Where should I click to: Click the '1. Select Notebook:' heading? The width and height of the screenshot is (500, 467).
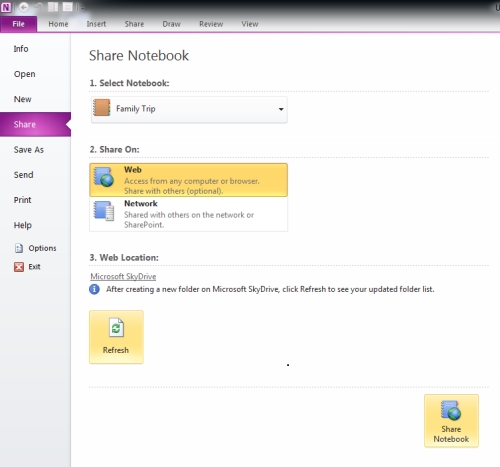[129, 83]
